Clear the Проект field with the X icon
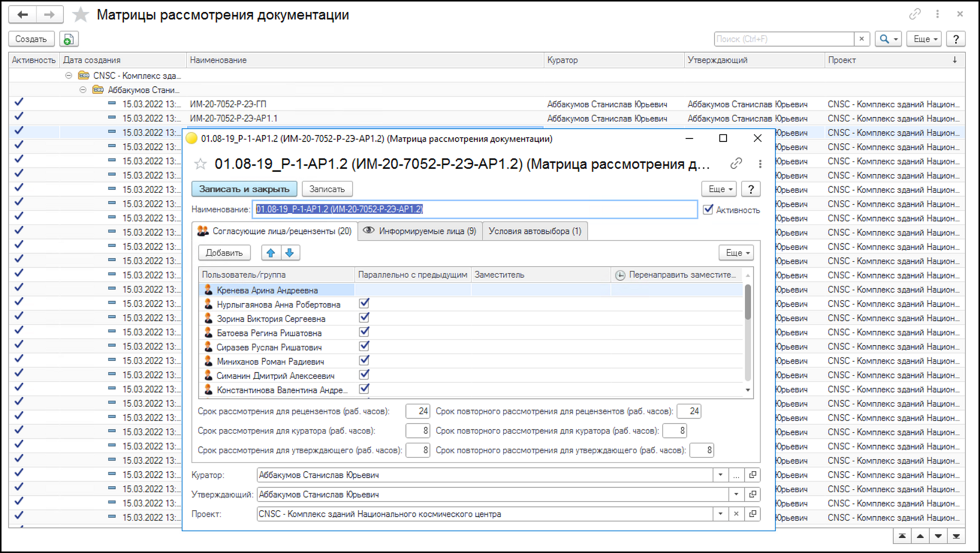Screen dimensions: 980x553 (x=736, y=514)
